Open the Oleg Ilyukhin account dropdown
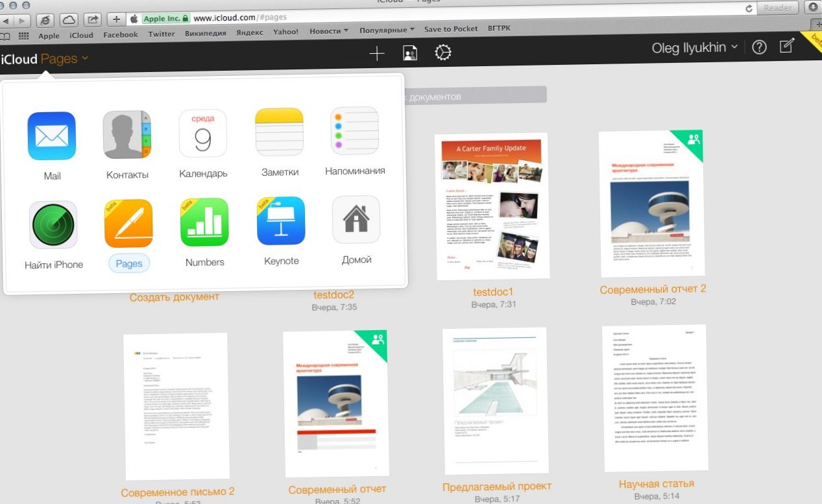Image resolution: width=822 pixels, height=504 pixels. pyautogui.click(x=695, y=47)
